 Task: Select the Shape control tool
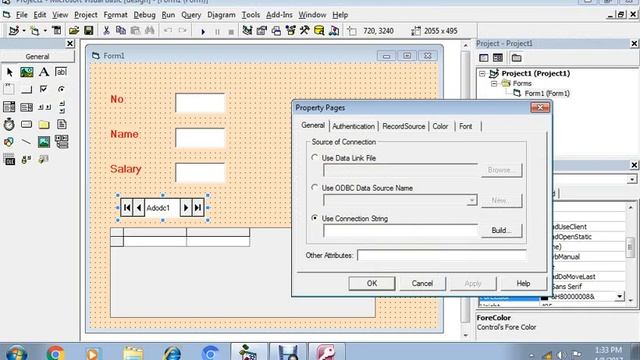9,142
